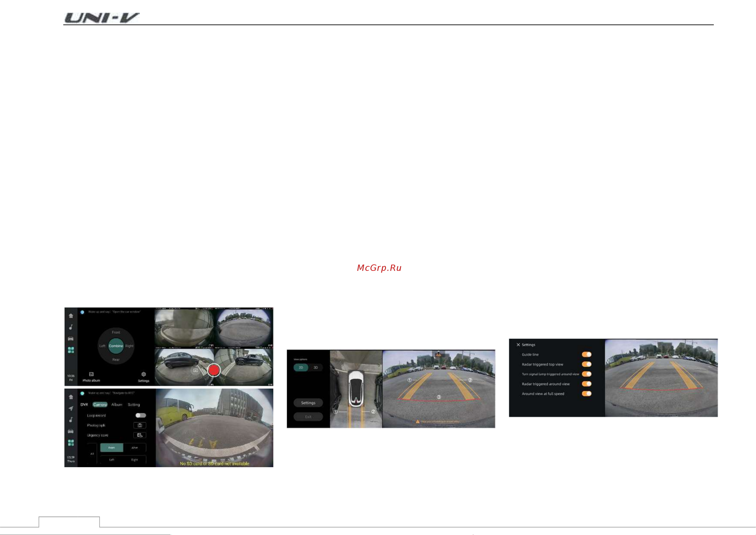Select Right on the camera direction dial
This screenshot has height=535, width=756.
[x=129, y=346]
